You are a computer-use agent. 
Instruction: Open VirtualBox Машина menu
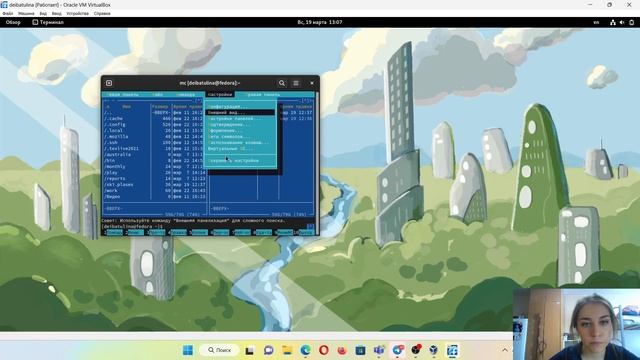click(26, 13)
